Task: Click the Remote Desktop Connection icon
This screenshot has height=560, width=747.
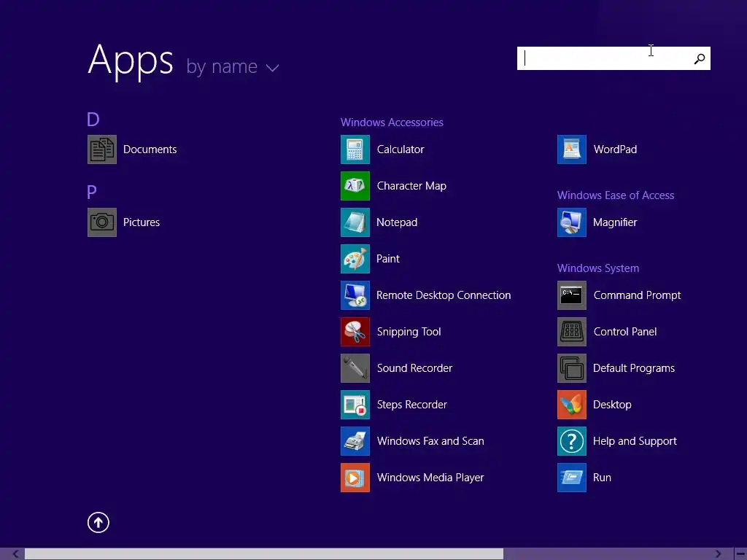Action: click(355, 295)
